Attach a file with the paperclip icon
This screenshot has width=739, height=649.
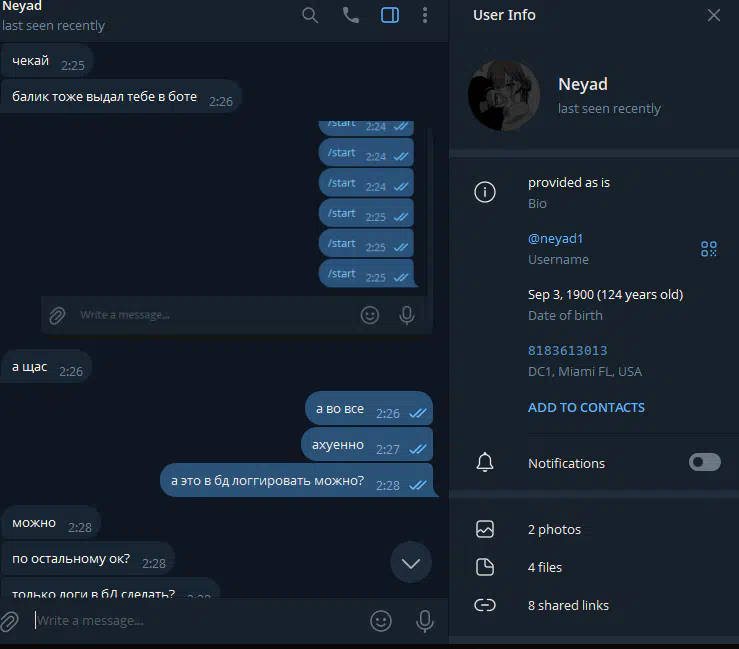(9, 621)
